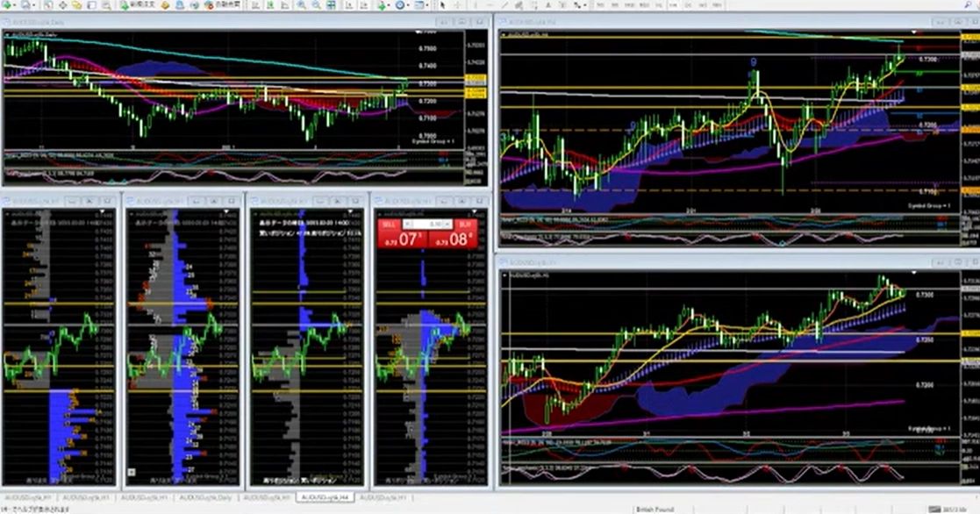Screen dimensions: 980x514
Task: Click the New Order (新規注文) button
Action: (x=137, y=5)
